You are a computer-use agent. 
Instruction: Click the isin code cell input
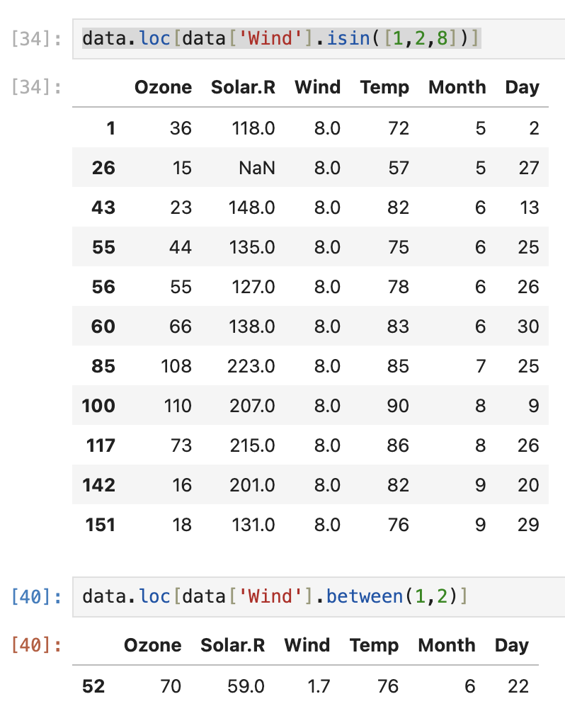click(x=319, y=38)
